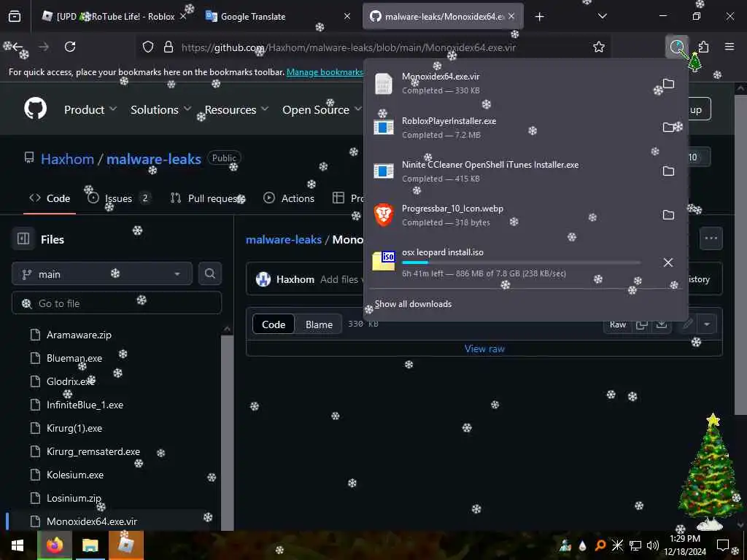Open the Resources menu
The image size is (747, 560).
coord(237,109)
